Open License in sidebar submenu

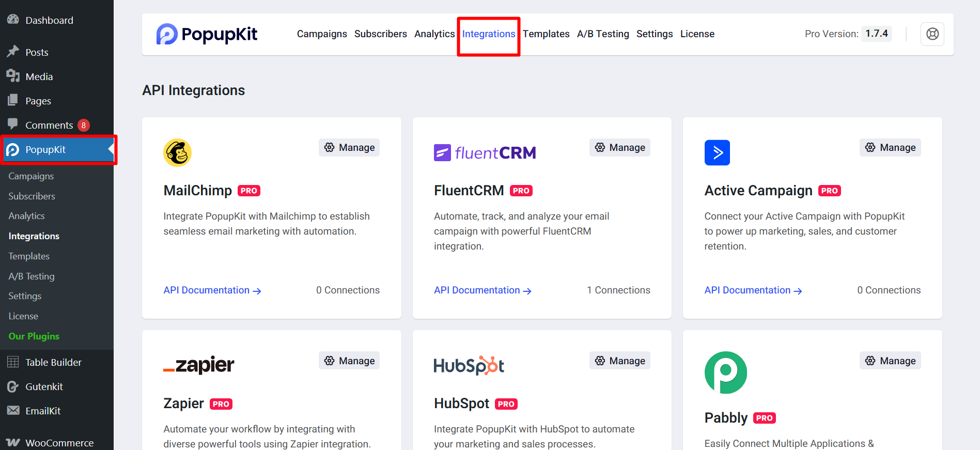pos(23,316)
